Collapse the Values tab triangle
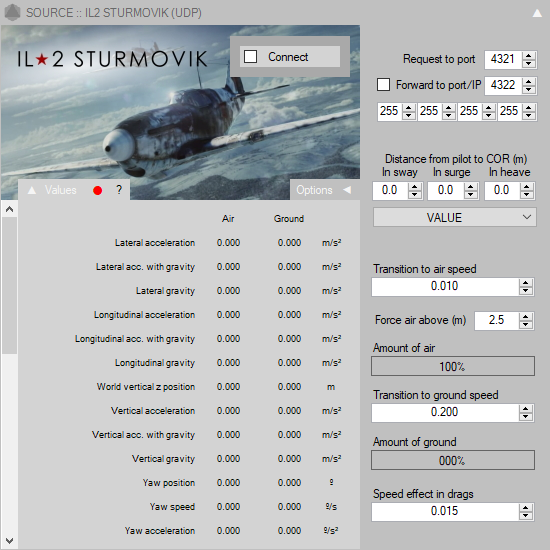 coord(32,190)
